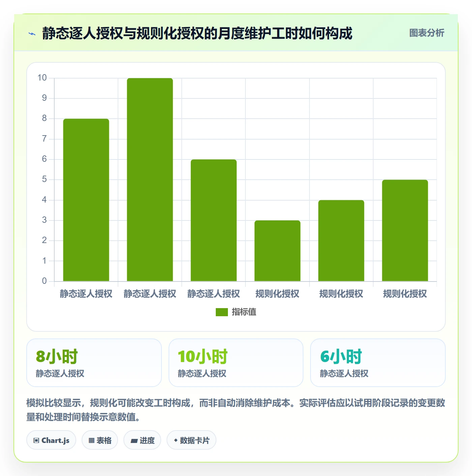The width and height of the screenshot is (472, 476).
Task: Click the 指标值 legend label
Action: click(x=244, y=312)
